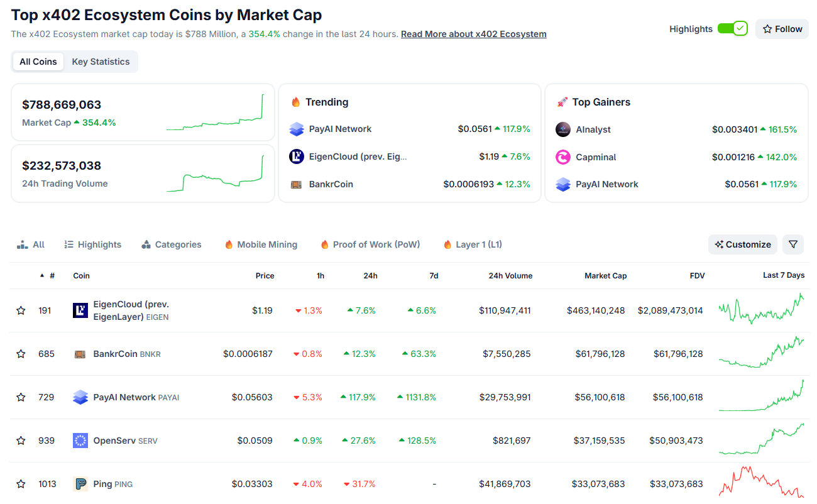Toggle the Highlights switch off
Image resolution: width=817 pixels, height=504 pixels.
click(733, 28)
